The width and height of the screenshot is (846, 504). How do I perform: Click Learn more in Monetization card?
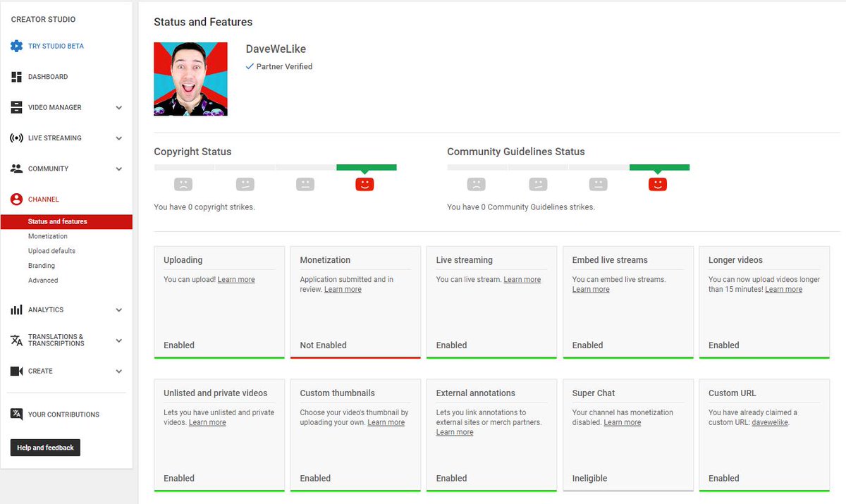point(343,290)
